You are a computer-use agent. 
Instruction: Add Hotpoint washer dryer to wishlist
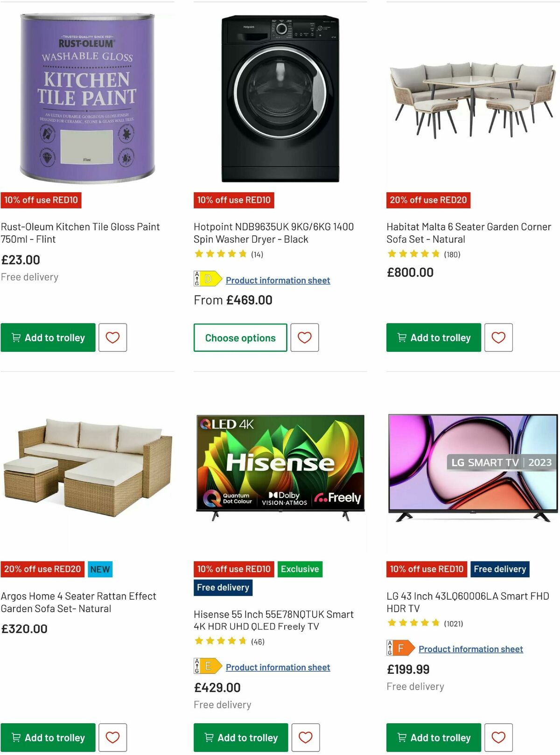pyautogui.click(x=305, y=337)
